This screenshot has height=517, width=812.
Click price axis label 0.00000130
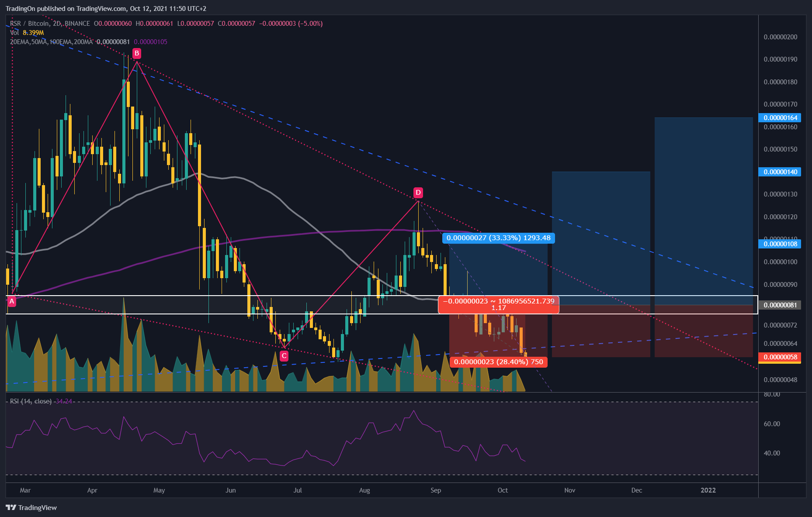pos(781,194)
